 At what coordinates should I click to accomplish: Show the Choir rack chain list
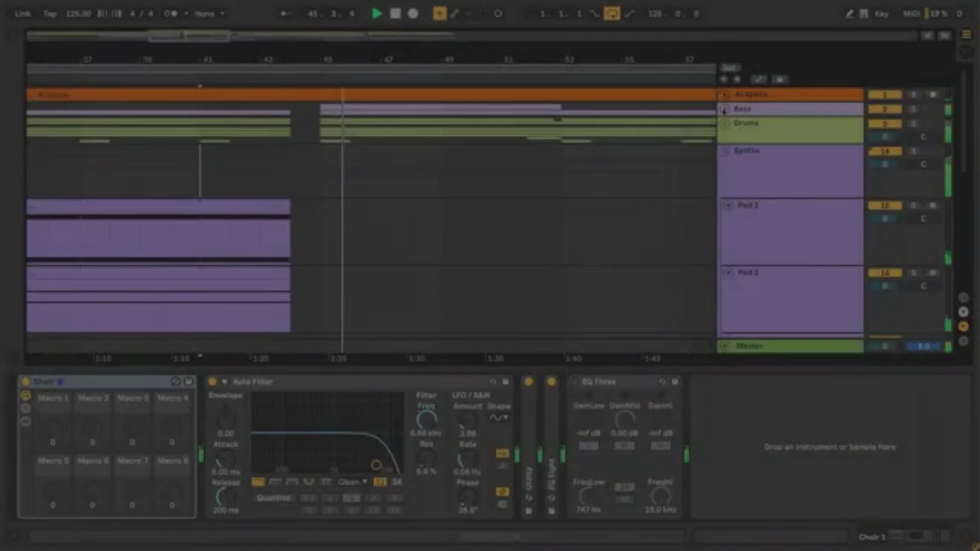(x=26, y=409)
